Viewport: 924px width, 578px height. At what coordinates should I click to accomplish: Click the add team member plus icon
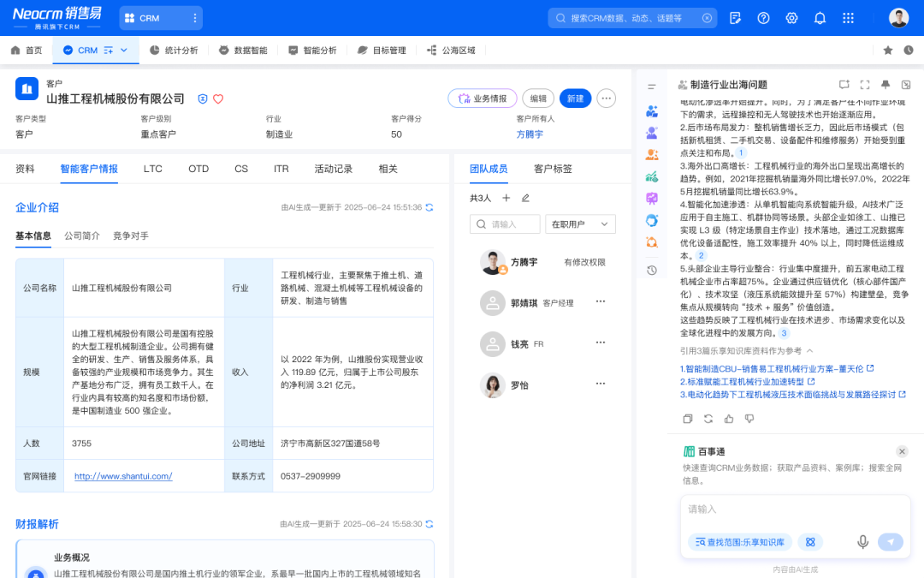pyautogui.click(x=506, y=198)
